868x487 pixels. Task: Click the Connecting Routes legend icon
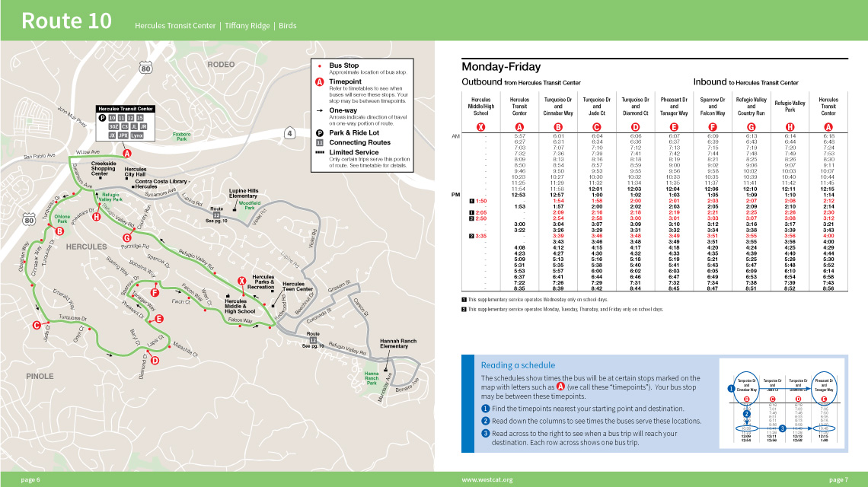pos(320,142)
